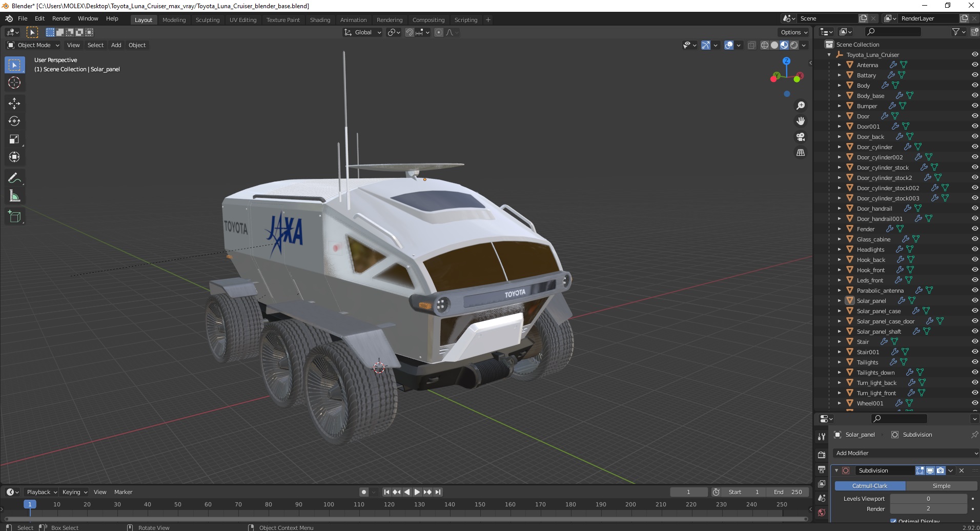Screen dimensions: 980x531
Task: Hide the Antenna object in the outliner
Action: [x=974, y=65]
